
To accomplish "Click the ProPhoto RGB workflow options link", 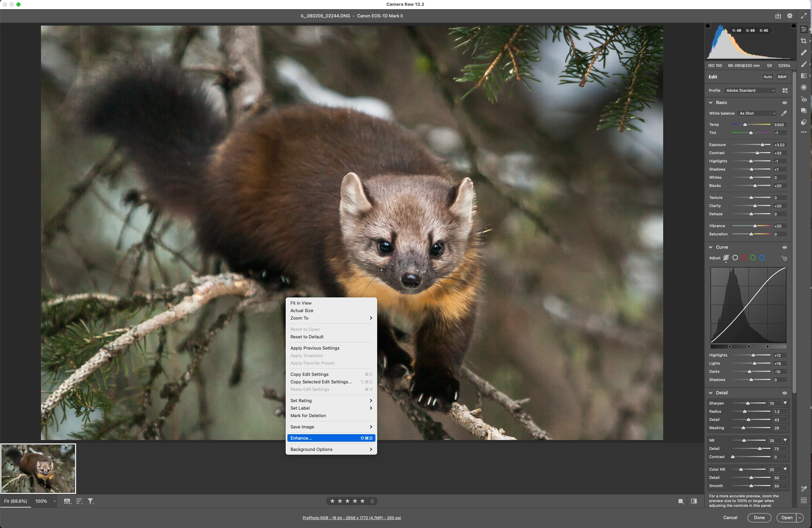I will 351,517.
